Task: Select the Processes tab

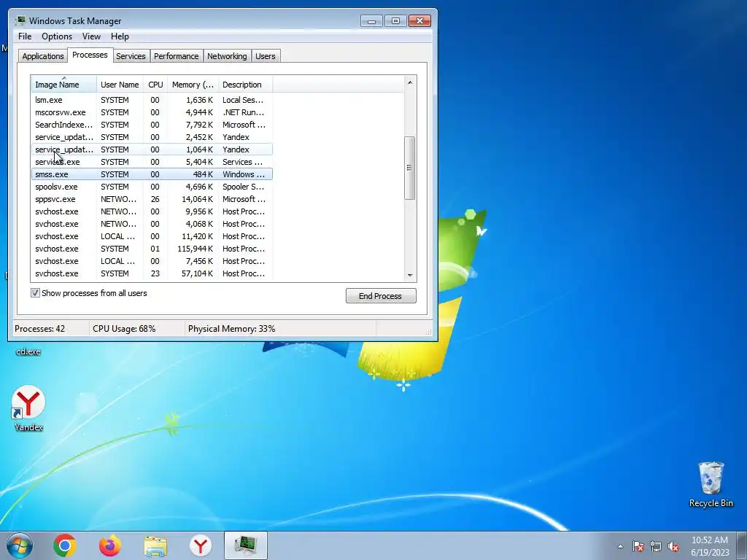Action: 90,55
